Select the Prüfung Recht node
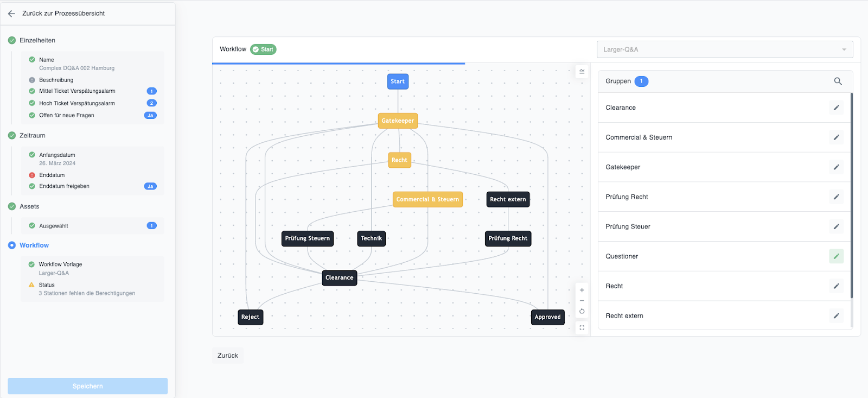Image resolution: width=868 pixels, height=398 pixels. (508, 238)
